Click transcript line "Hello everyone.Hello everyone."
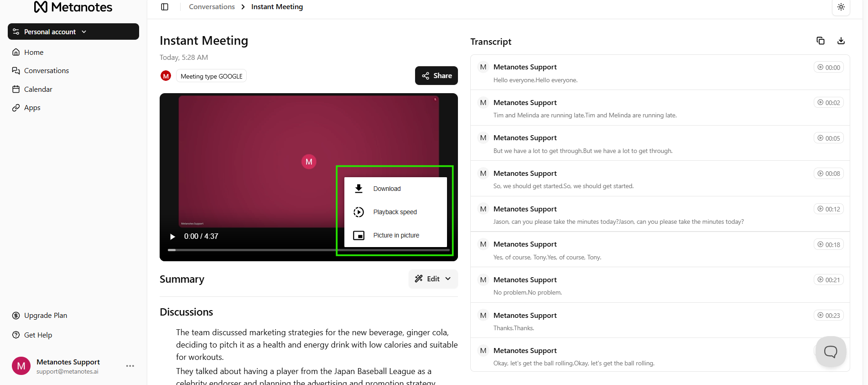This screenshot has width=868, height=385. coord(535,80)
